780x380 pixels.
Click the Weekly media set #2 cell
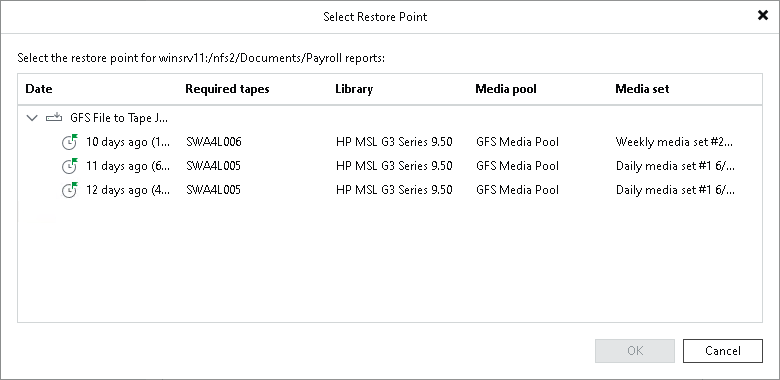coord(675,142)
